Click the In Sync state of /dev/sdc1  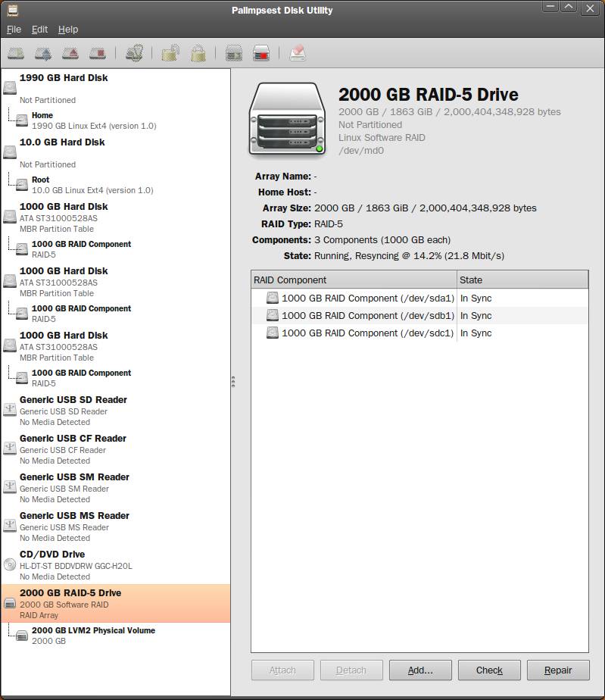476,333
